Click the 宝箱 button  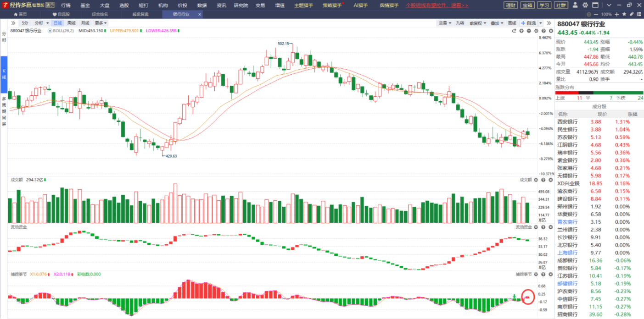coord(527,5)
